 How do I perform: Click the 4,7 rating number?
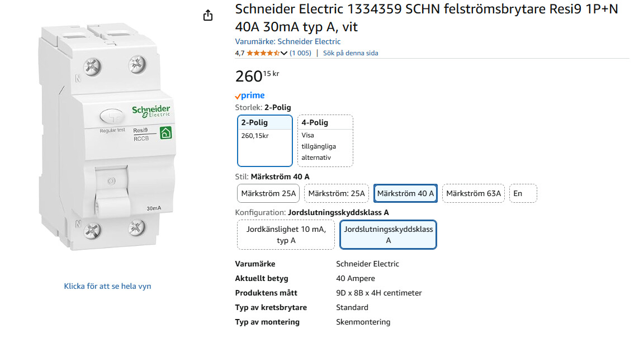(x=240, y=53)
